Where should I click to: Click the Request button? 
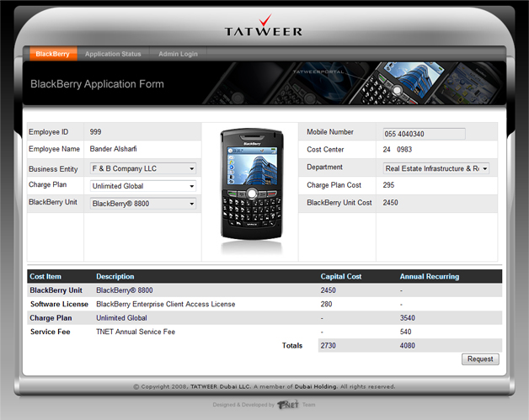tap(480, 359)
